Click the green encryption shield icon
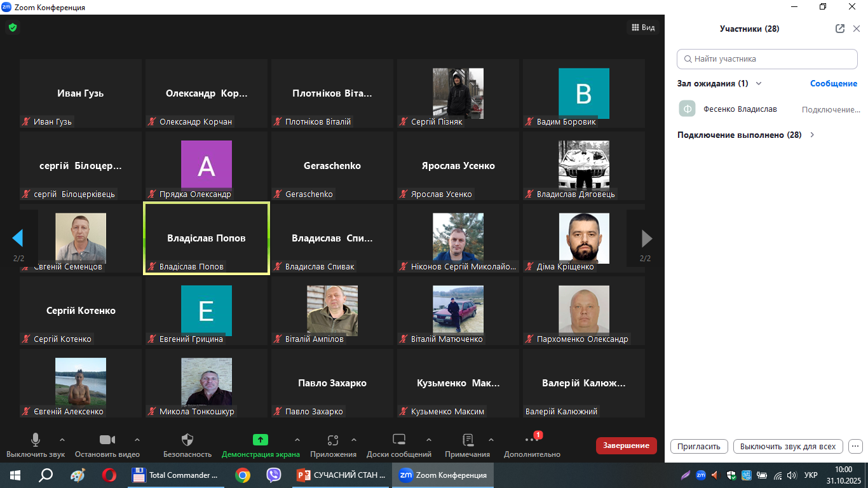 click(12, 27)
